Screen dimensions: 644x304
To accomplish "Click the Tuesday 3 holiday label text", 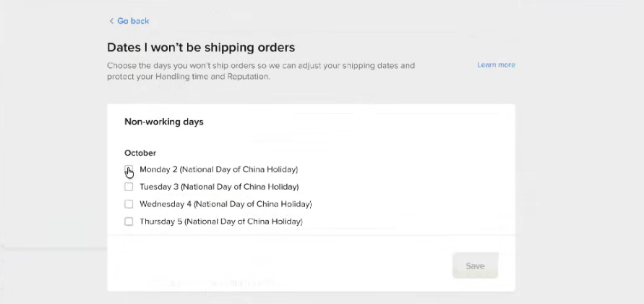I will click(x=219, y=187).
